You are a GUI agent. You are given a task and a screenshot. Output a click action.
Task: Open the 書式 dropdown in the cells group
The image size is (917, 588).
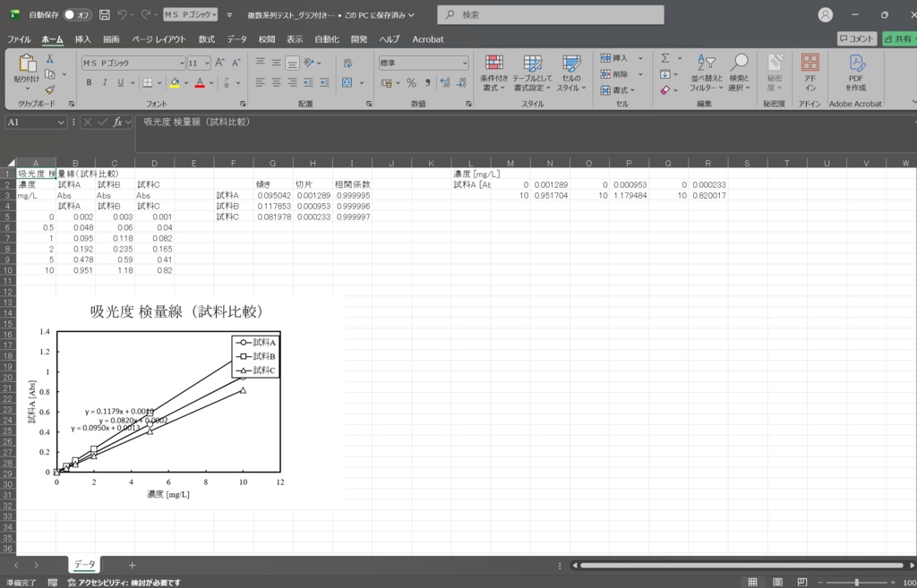click(x=618, y=90)
